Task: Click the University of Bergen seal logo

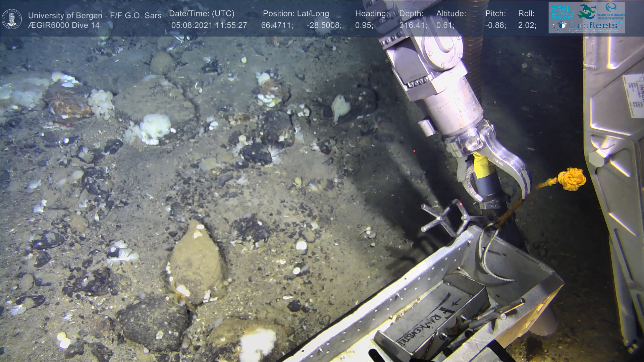Action: [12, 19]
